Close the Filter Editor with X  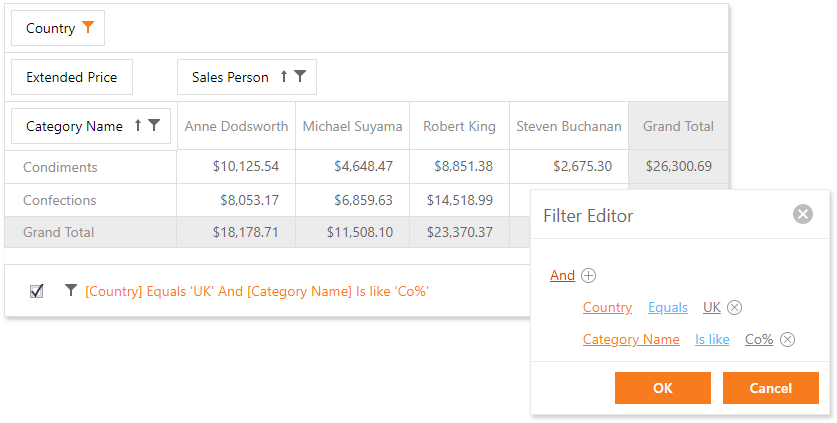tap(802, 214)
